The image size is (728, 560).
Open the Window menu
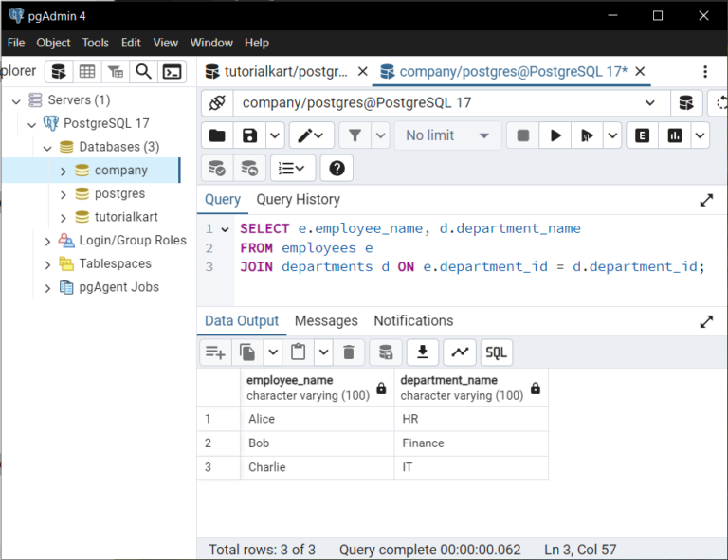[211, 43]
